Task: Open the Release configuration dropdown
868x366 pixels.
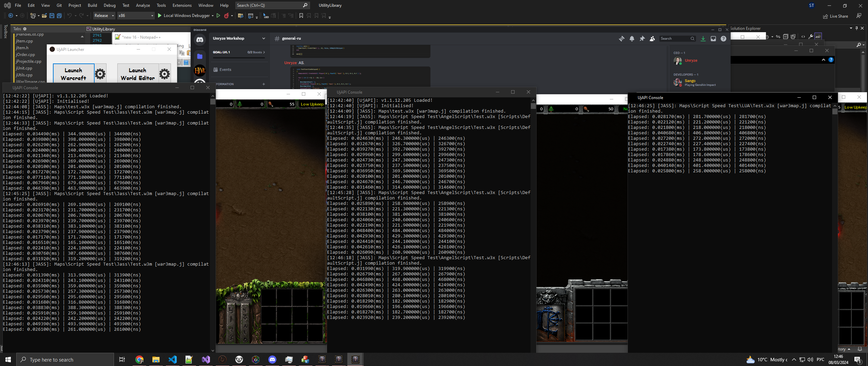Action: click(104, 16)
